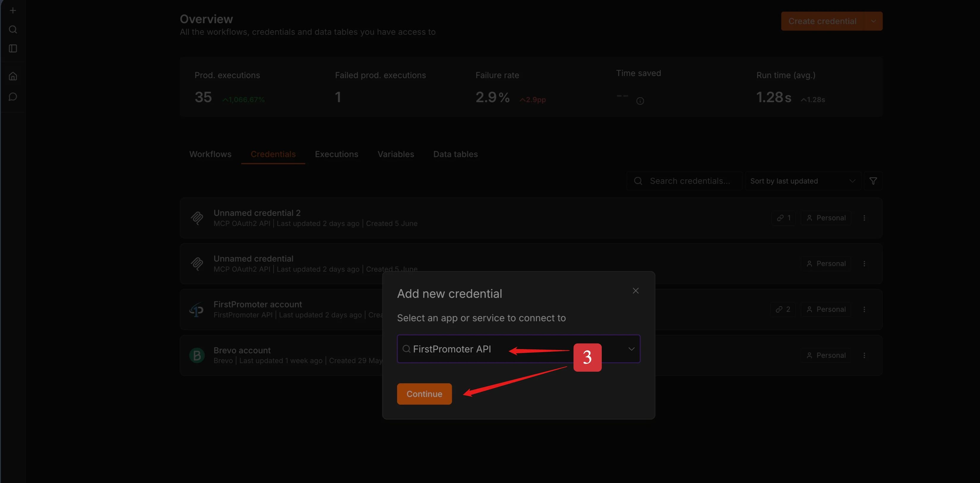The height and width of the screenshot is (483, 980).
Task: Select the Credentials tab
Action: pyautogui.click(x=273, y=154)
